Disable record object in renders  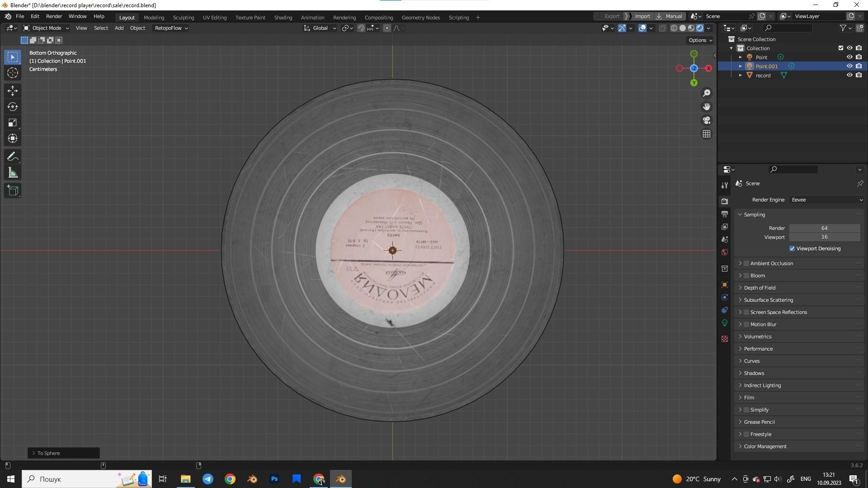859,75
